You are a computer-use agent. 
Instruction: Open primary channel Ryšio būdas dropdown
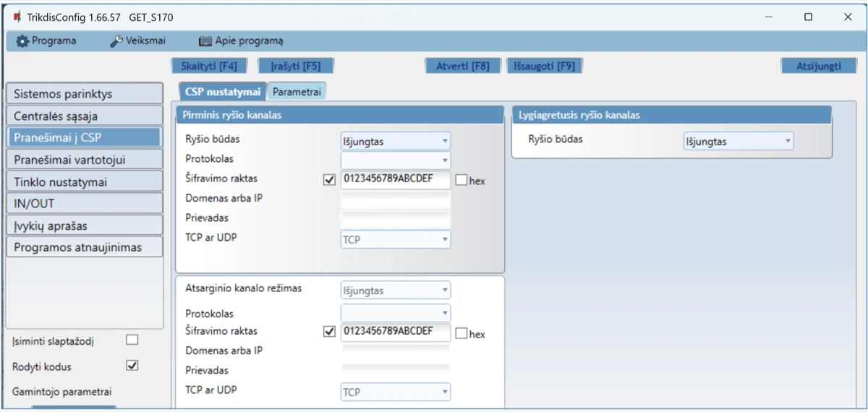point(395,141)
